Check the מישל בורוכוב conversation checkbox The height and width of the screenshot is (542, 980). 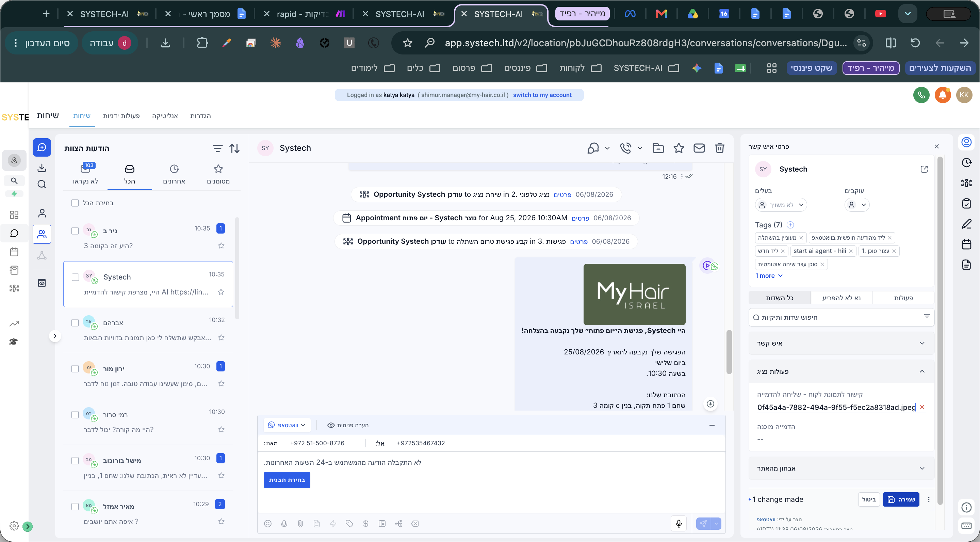[75, 461]
